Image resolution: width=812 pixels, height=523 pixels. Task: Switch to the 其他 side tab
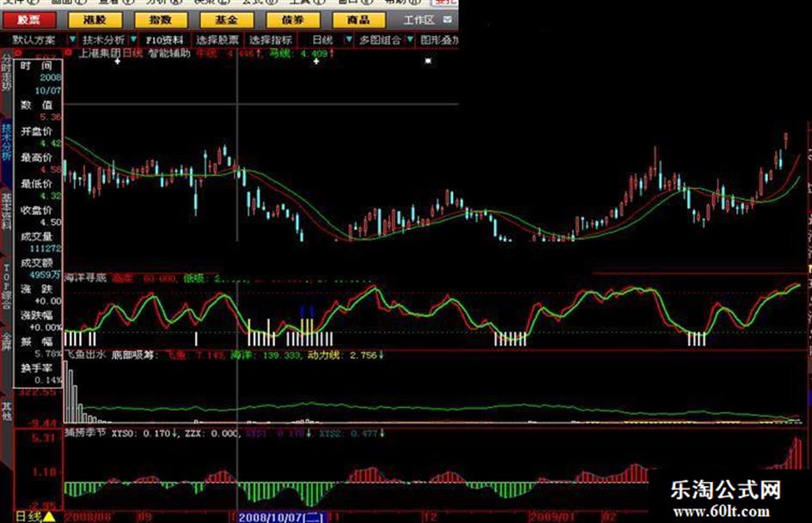point(6,410)
